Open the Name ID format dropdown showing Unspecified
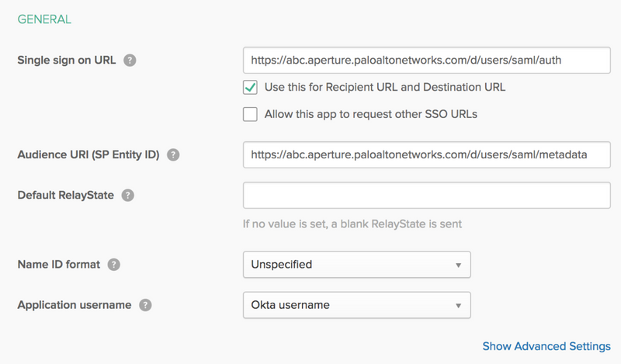The image size is (621, 364). (357, 264)
